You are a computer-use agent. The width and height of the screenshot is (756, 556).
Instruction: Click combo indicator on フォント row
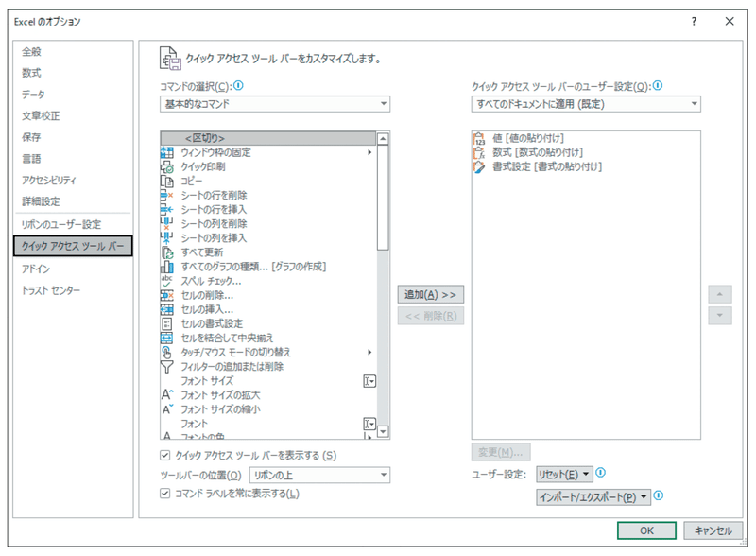(x=369, y=424)
